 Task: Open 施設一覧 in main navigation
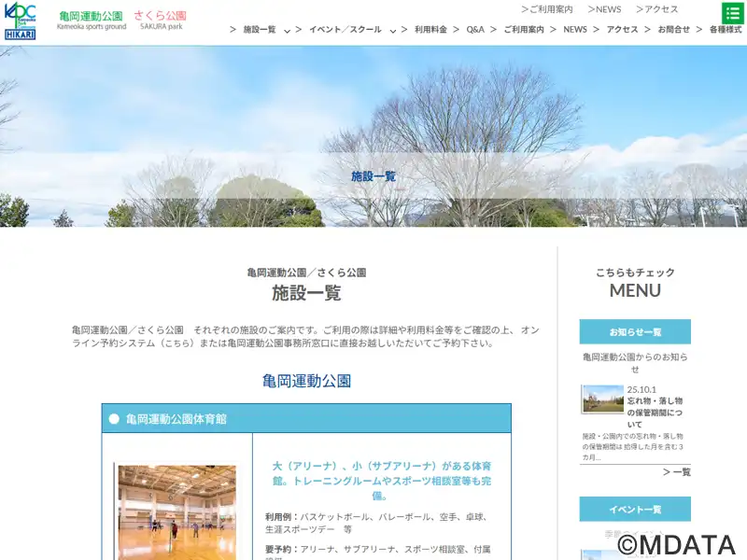tap(260, 30)
